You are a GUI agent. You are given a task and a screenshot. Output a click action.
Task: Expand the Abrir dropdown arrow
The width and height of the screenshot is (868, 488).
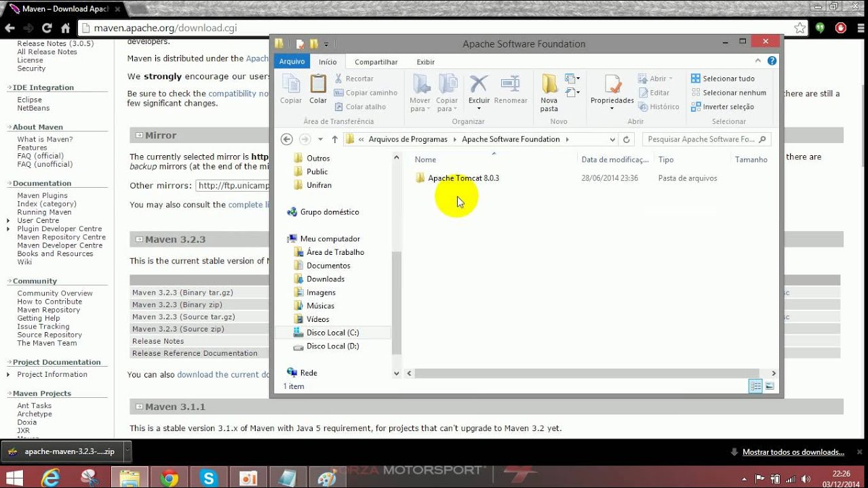[x=671, y=79]
